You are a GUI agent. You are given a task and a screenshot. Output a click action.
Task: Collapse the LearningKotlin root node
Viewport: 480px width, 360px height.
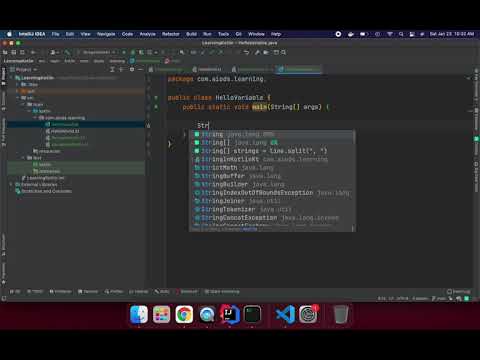tap(12, 78)
